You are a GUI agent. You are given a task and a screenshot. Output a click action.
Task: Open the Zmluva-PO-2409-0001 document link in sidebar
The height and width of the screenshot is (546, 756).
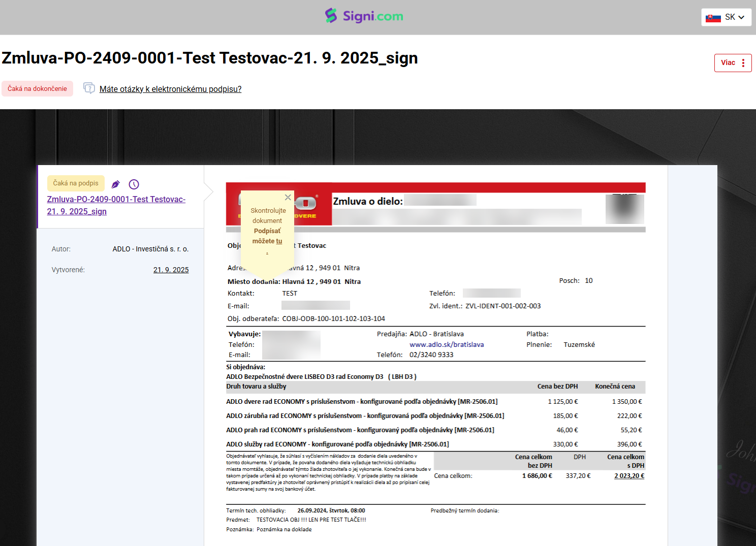116,205
